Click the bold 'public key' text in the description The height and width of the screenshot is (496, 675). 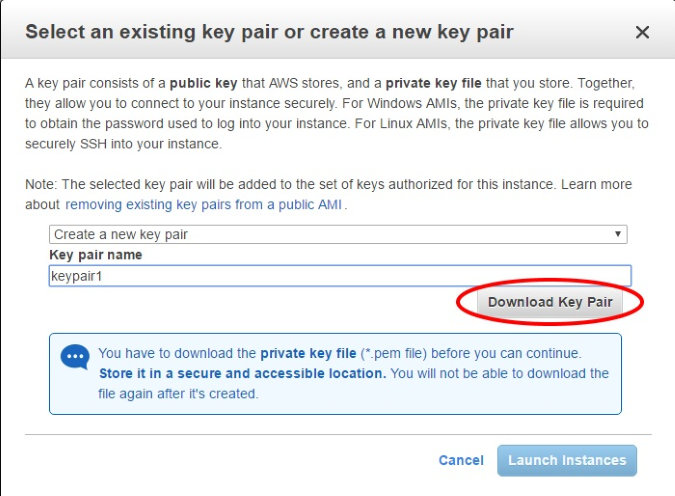pos(203,84)
